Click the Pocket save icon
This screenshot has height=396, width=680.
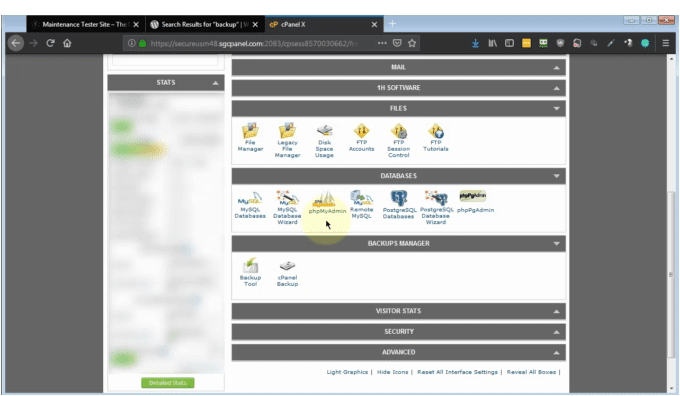tap(397, 43)
